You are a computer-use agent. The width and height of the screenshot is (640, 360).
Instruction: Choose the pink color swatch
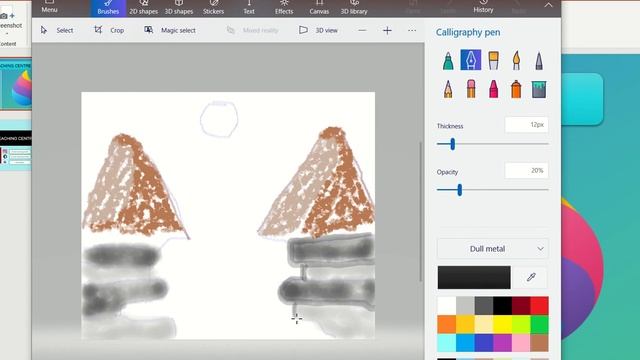[x=521, y=343]
